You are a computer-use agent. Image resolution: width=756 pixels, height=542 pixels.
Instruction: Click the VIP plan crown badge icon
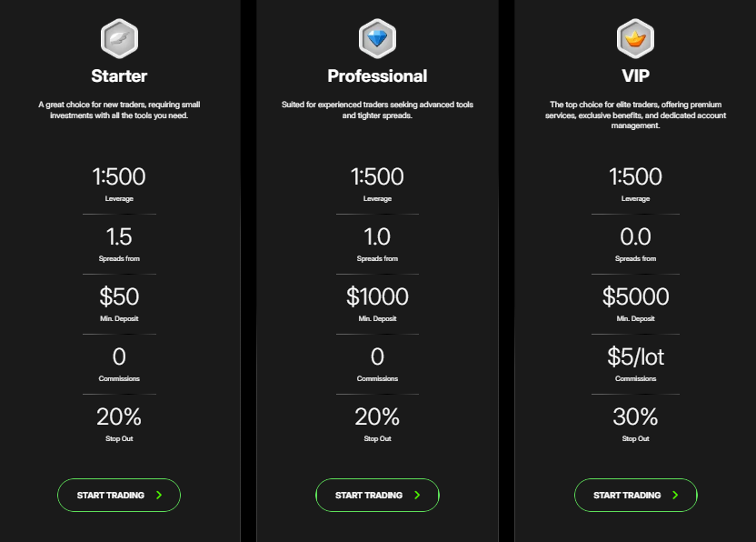click(635, 38)
